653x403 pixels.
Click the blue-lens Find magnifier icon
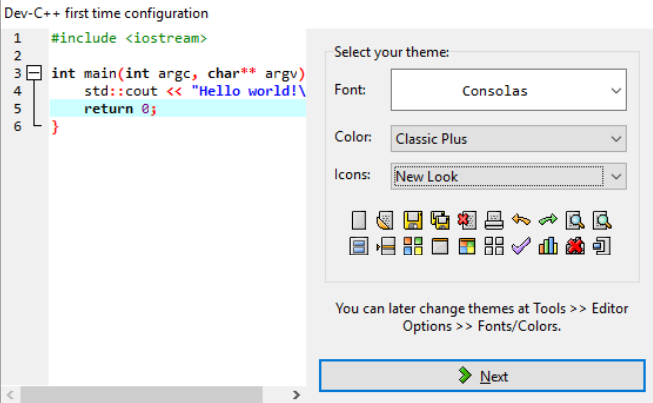(575, 221)
